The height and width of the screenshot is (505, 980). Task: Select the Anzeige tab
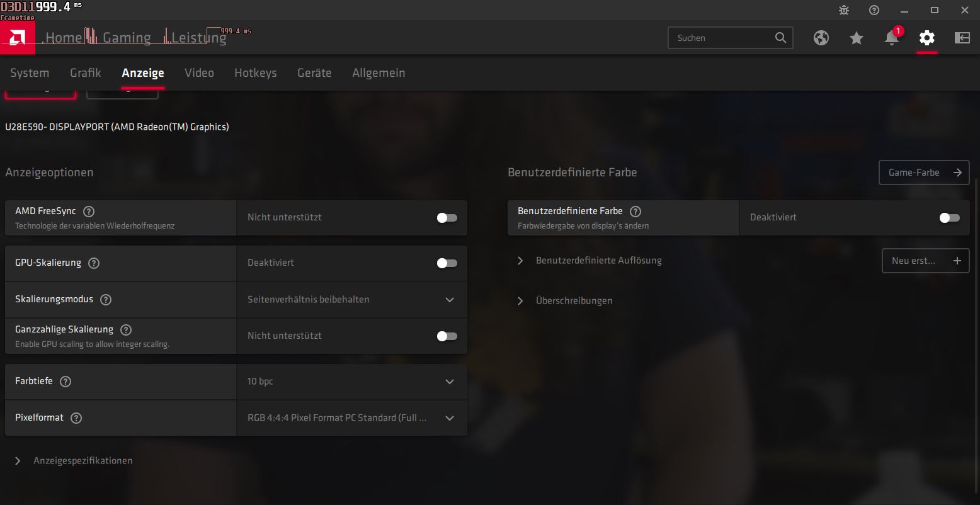143,73
